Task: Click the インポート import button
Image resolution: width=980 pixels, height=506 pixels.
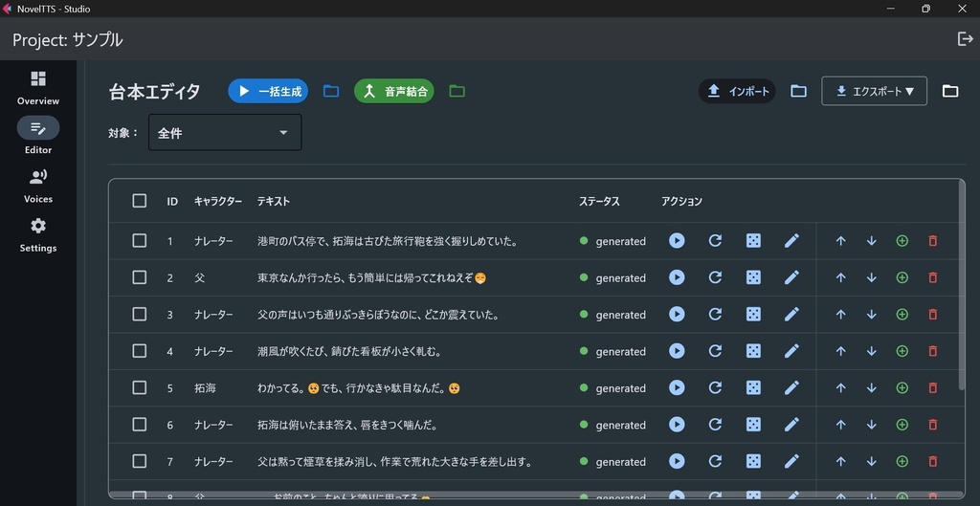Action: coord(737,91)
